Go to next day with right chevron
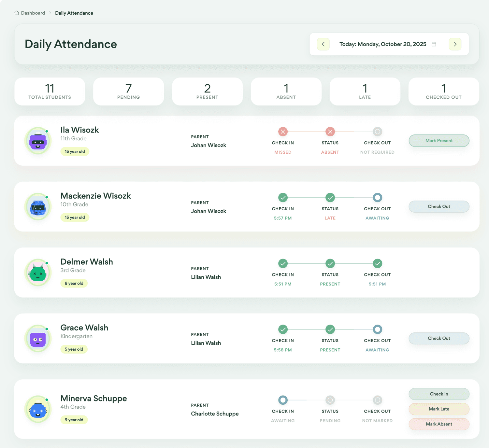489x448 pixels. (455, 44)
